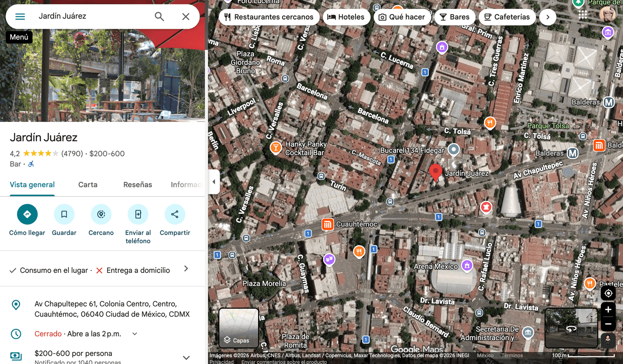Click the top-right Balderas metro M icon
This screenshot has width=623, height=364.
pos(609,102)
